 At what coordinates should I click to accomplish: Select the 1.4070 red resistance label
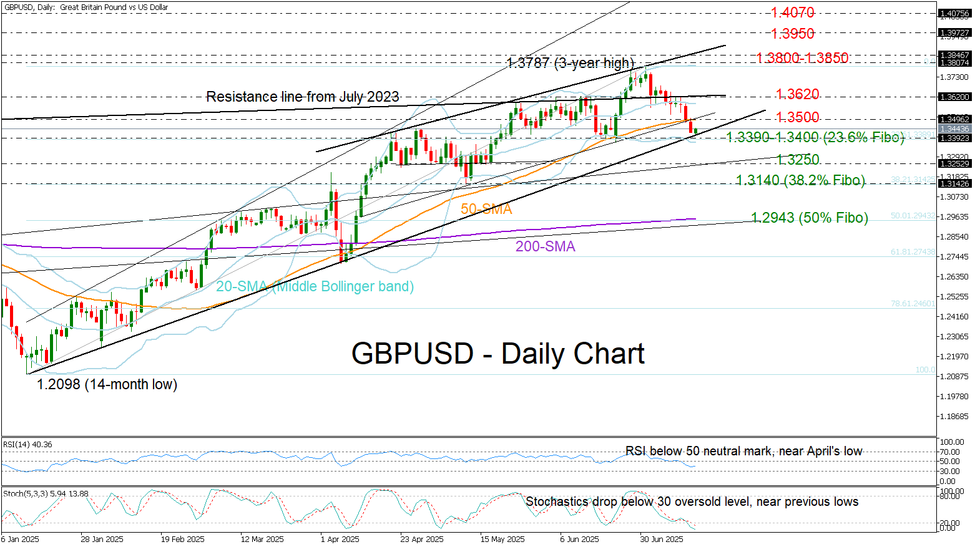[793, 12]
